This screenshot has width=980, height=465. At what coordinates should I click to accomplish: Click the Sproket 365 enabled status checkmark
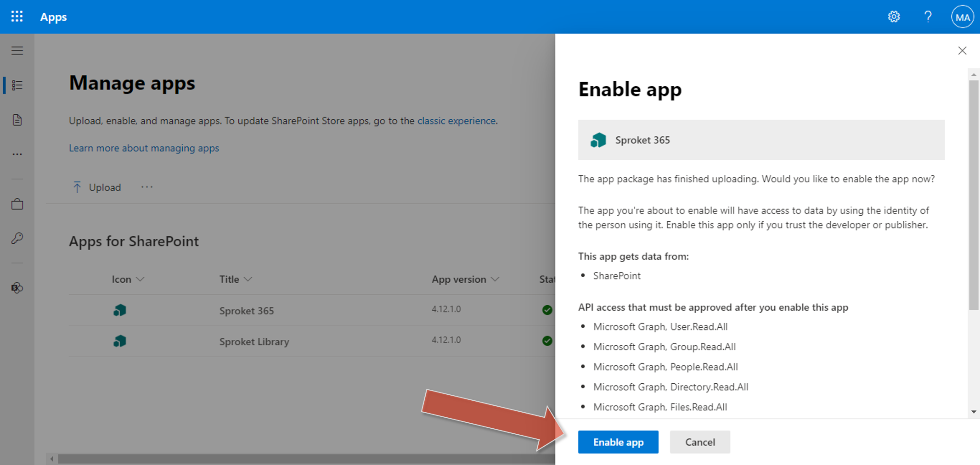point(547,310)
